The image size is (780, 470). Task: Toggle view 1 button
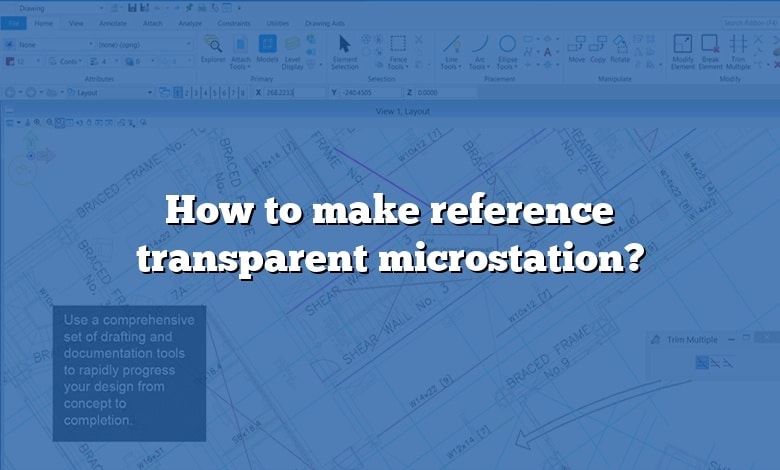(x=178, y=93)
